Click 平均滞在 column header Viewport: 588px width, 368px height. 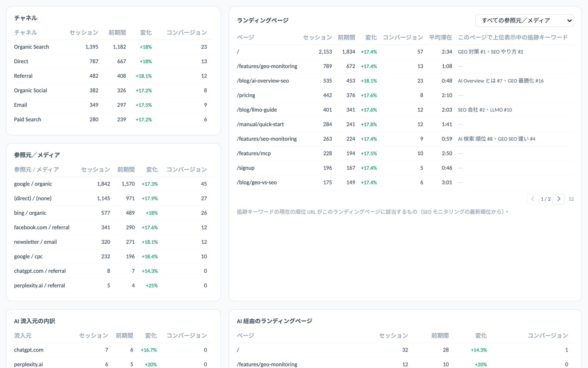(441, 38)
